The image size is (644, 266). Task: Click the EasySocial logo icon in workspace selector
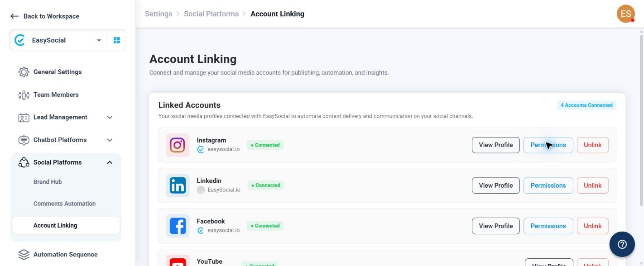coord(19,40)
